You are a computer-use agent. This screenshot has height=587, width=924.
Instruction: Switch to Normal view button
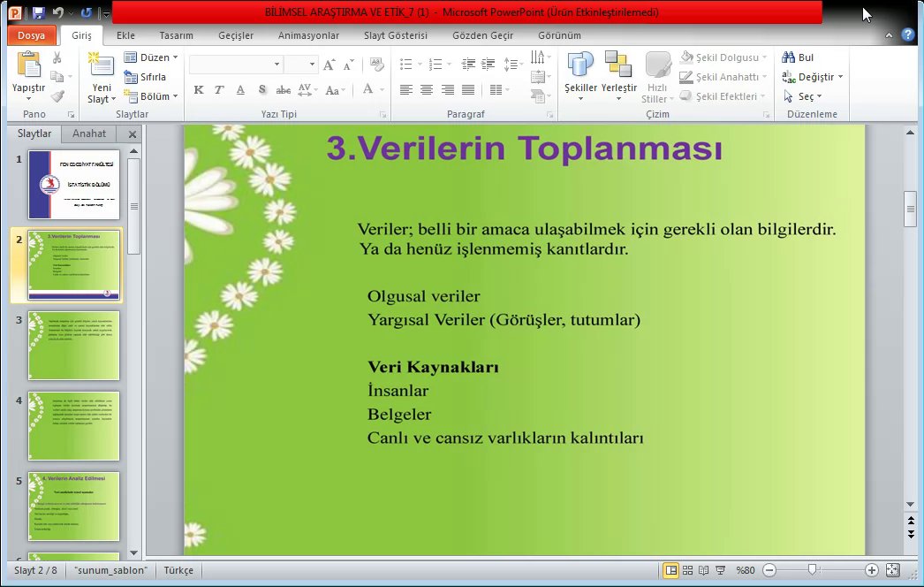tap(670, 570)
